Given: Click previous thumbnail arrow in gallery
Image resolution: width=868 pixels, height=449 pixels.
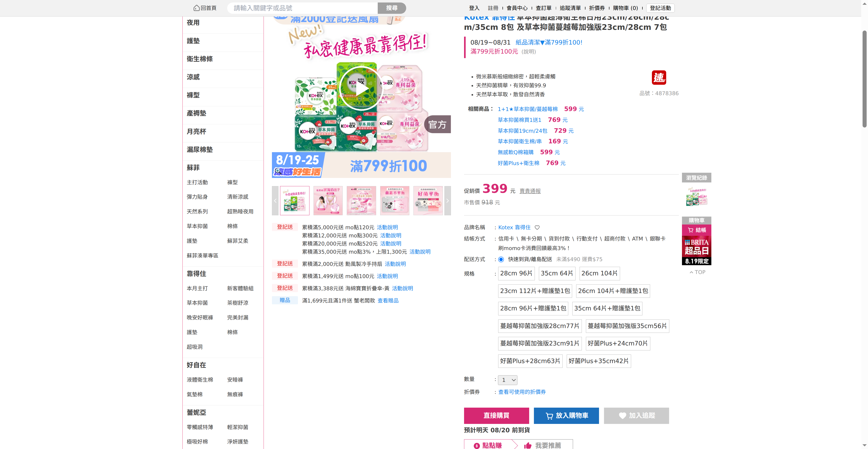Looking at the screenshot, I should tap(275, 201).
